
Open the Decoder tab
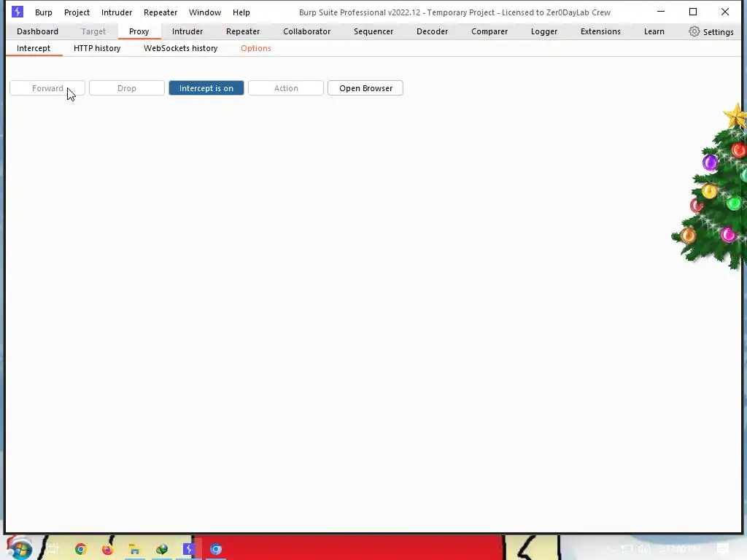click(x=432, y=31)
